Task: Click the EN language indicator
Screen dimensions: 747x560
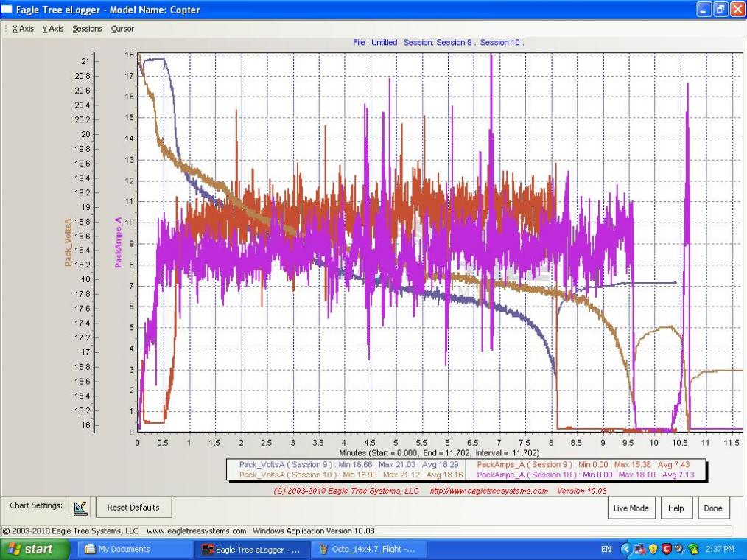Action: pos(606,549)
